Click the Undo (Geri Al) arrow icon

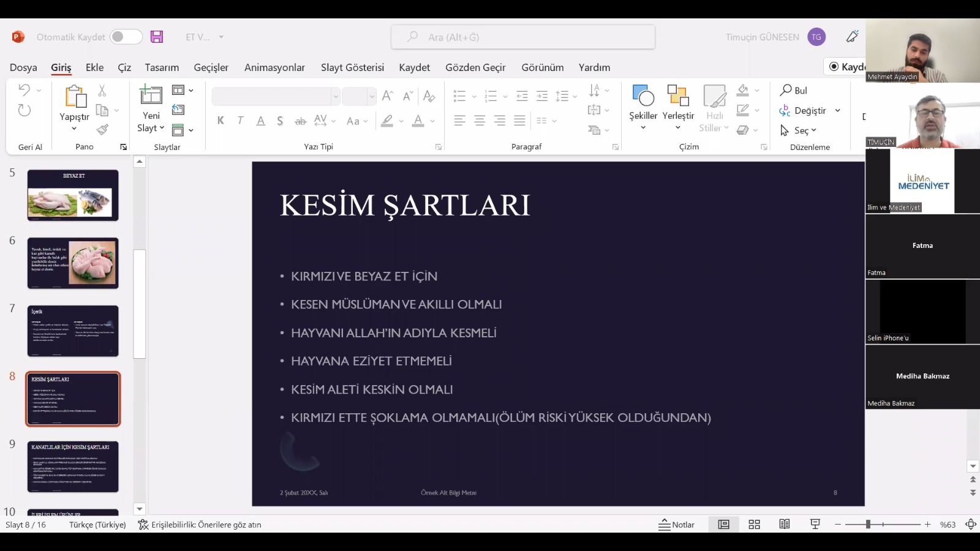(x=24, y=90)
